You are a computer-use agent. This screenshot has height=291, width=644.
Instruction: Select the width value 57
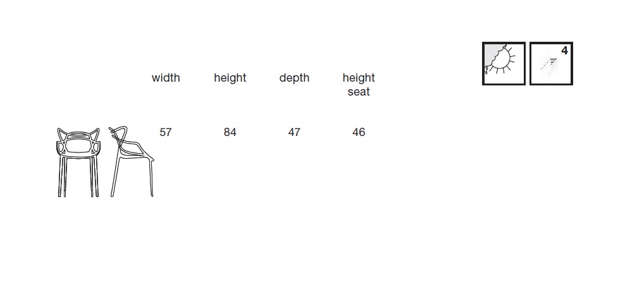166,132
